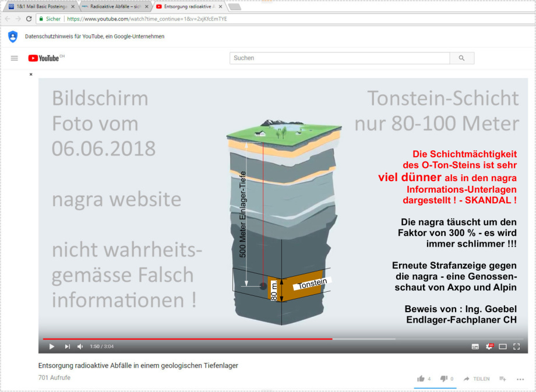Switch to theater mode

pyautogui.click(x=503, y=347)
